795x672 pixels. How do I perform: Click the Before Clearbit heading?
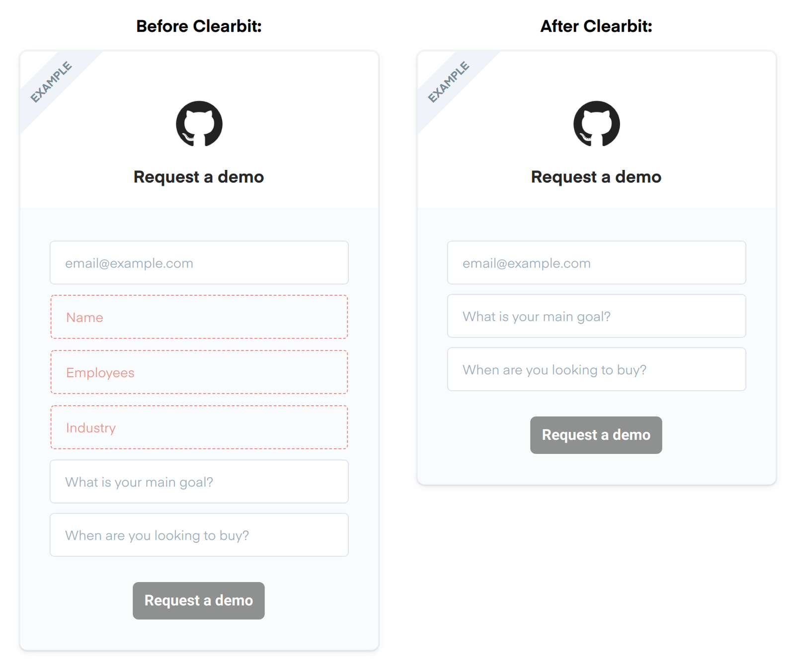198,26
